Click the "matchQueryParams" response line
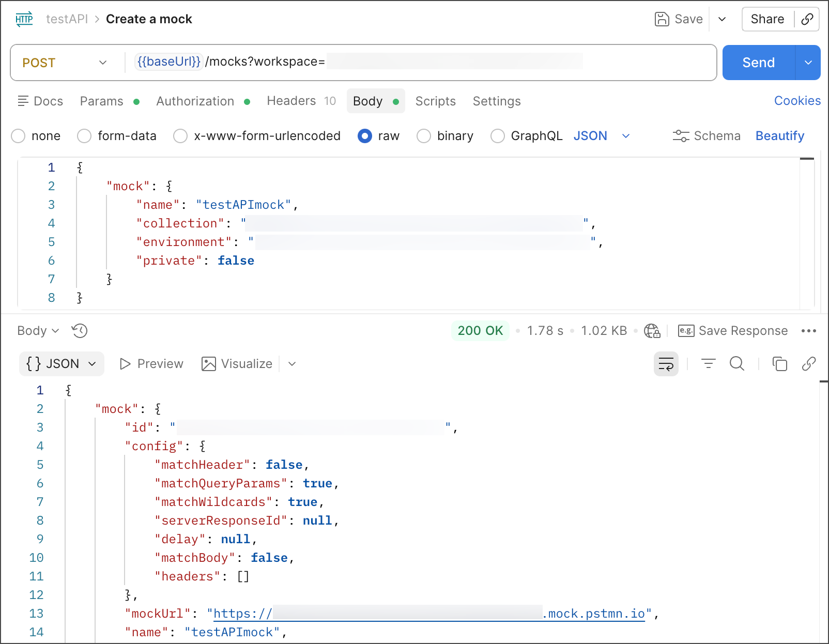Screen dimensions: 829x644 (247, 483)
